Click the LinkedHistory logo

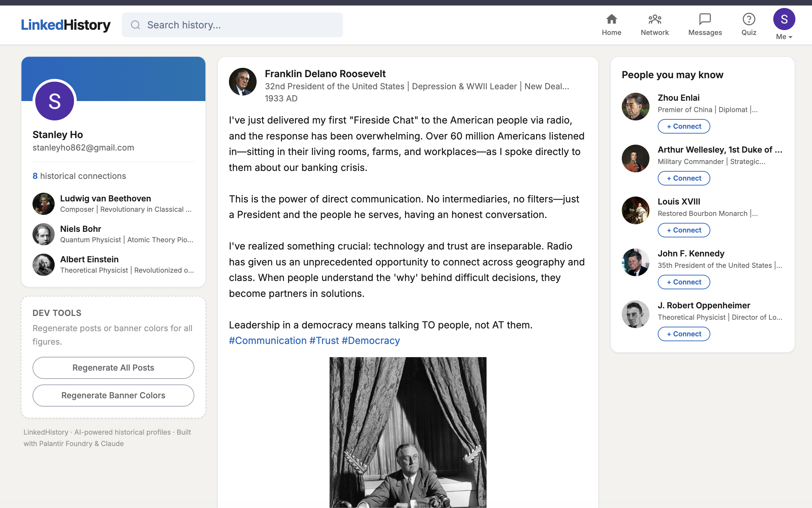(x=66, y=25)
